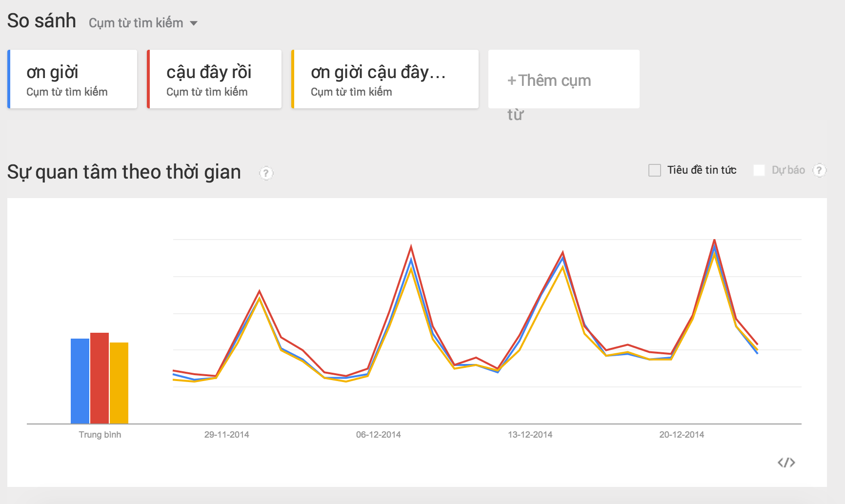The width and height of the screenshot is (845, 504).
Task: Enable the Tiêu đề tin tức checkbox
Action: coord(655,170)
